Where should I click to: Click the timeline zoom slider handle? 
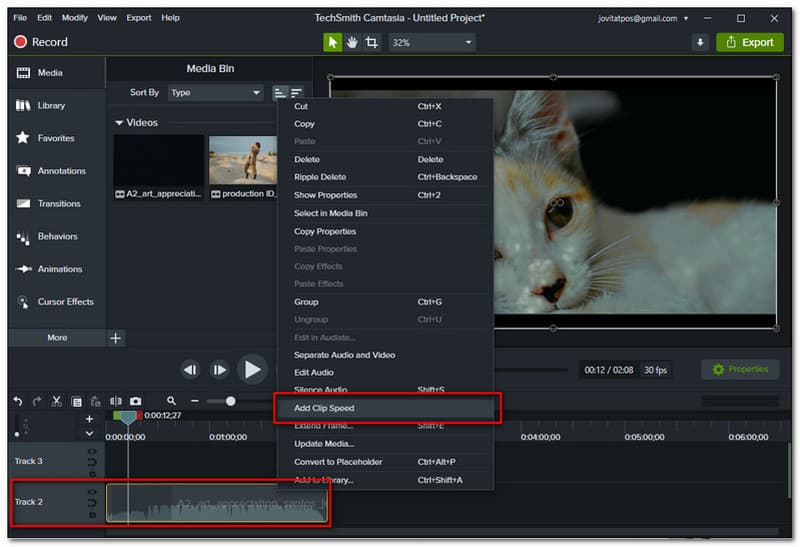(x=231, y=401)
